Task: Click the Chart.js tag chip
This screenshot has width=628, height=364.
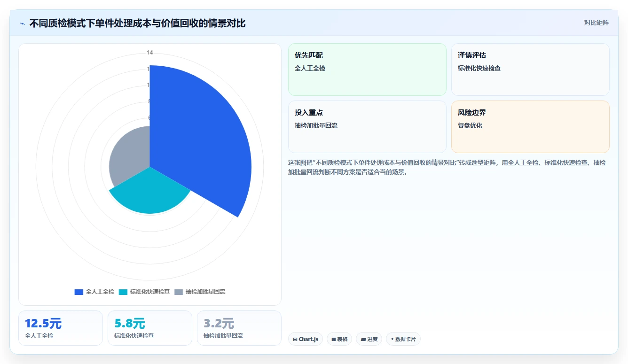Action: click(x=306, y=339)
